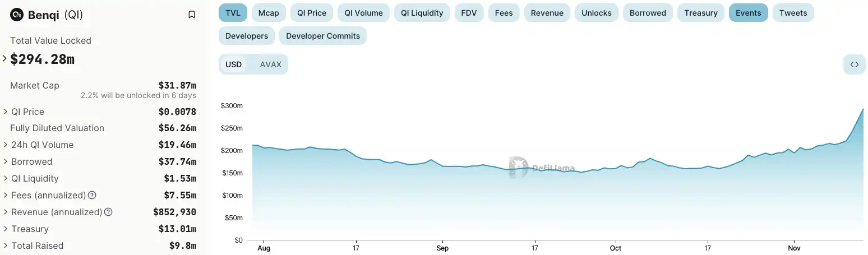Select the USD denomination tab
The width and height of the screenshot is (868, 255).
[x=233, y=64]
